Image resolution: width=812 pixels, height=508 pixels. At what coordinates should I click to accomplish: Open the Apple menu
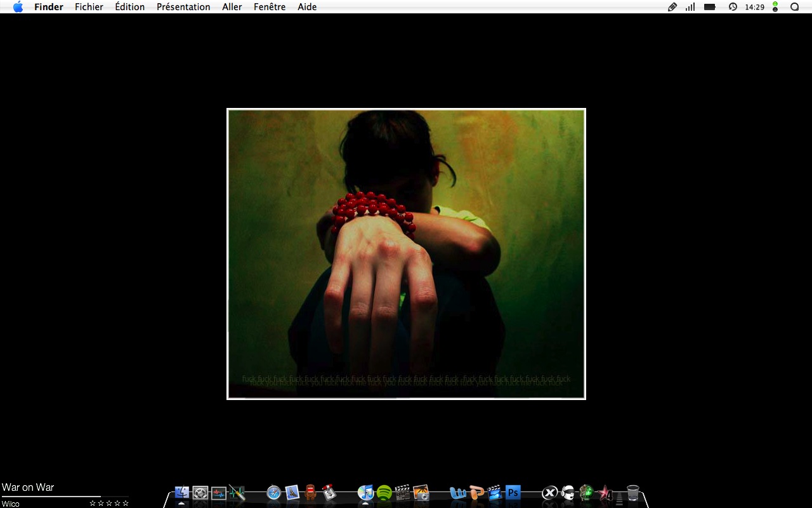click(18, 7)
